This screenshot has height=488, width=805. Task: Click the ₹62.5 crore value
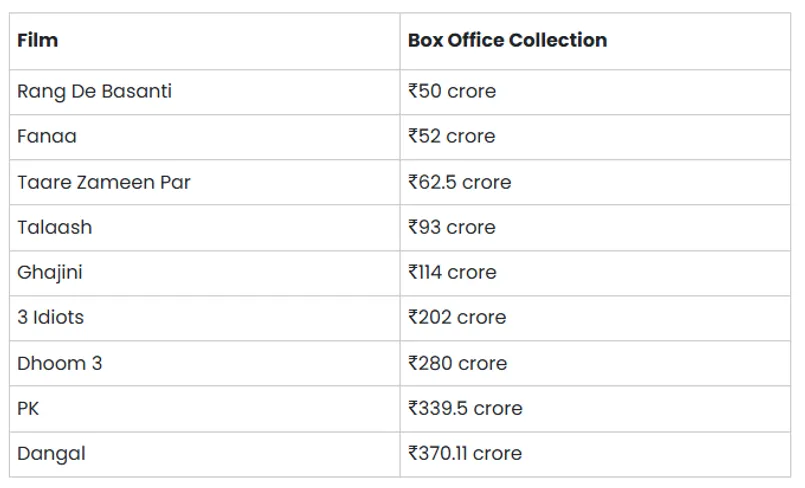point(460,182)
